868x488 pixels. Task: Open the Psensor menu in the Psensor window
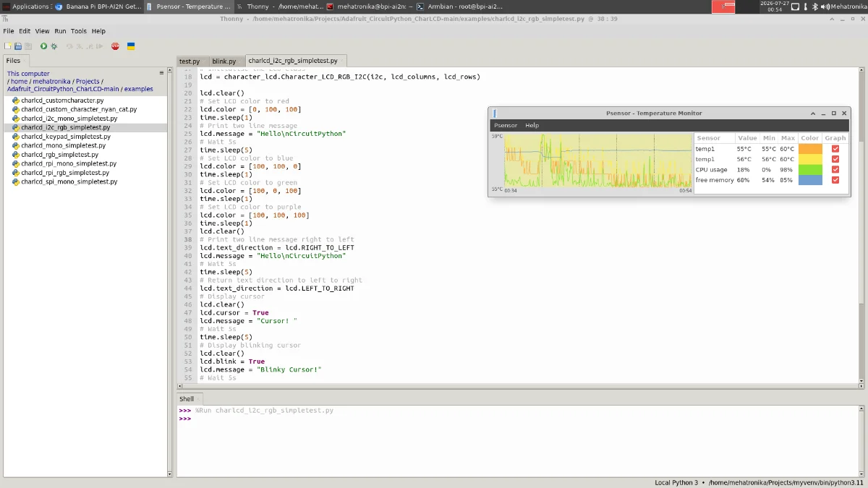[506, 125]
